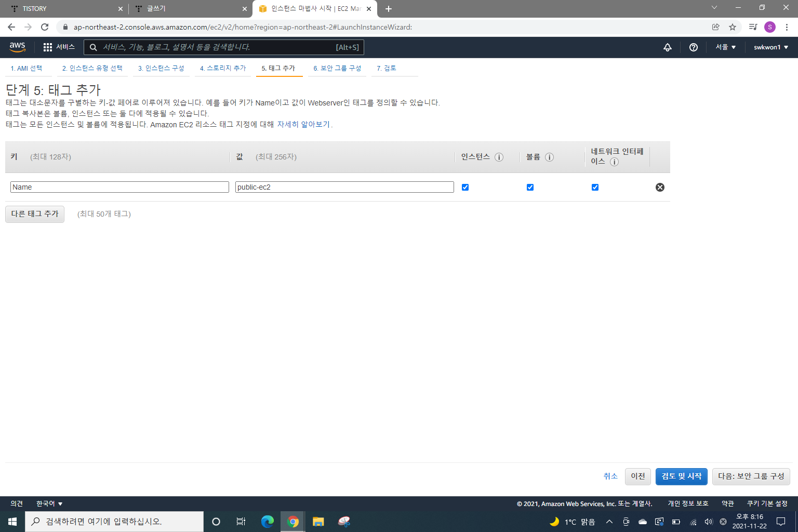
Task: Open the Chrome three-dot menu
Action: [787, 27]
